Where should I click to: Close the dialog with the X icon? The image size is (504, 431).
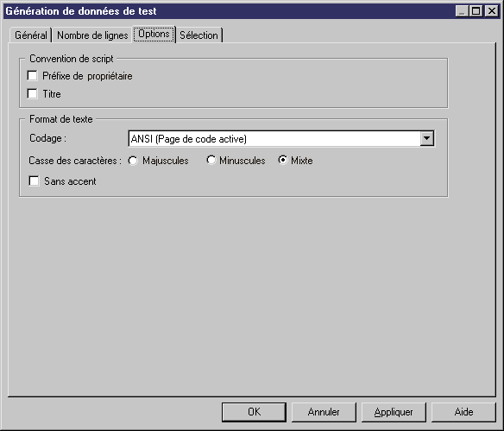492,11
